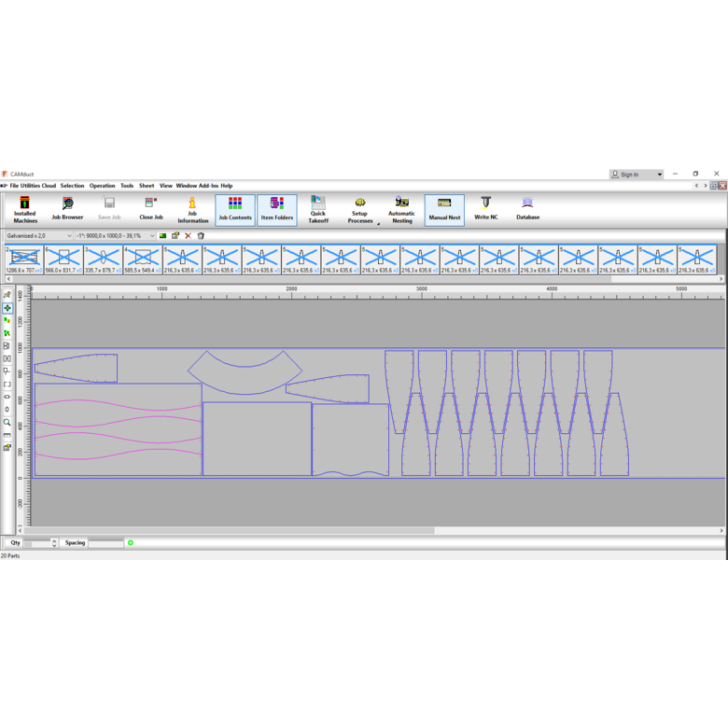Click the Spacing input field
728x728 pixels.
click(105, 543)
